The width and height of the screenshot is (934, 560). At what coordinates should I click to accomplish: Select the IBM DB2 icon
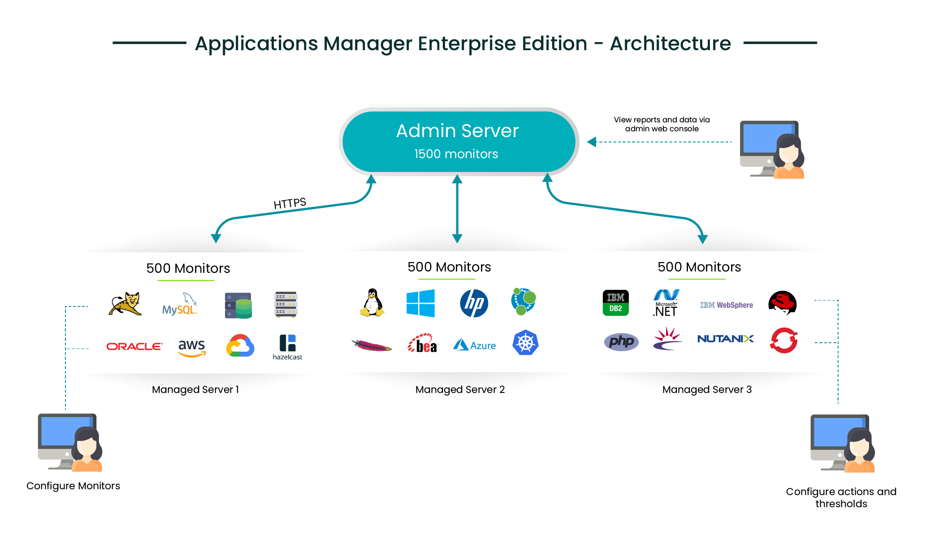point(616,303)
